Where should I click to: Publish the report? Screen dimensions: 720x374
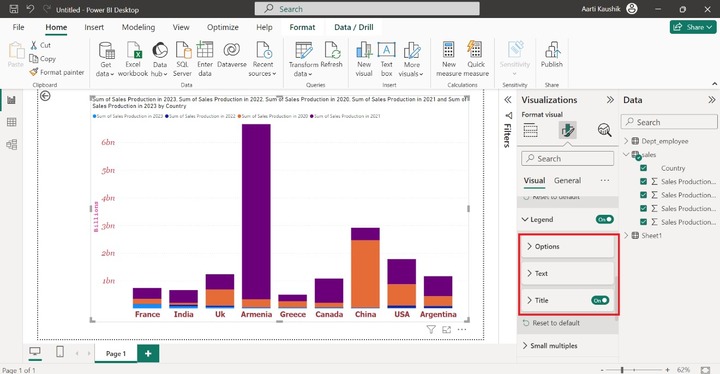551,55
